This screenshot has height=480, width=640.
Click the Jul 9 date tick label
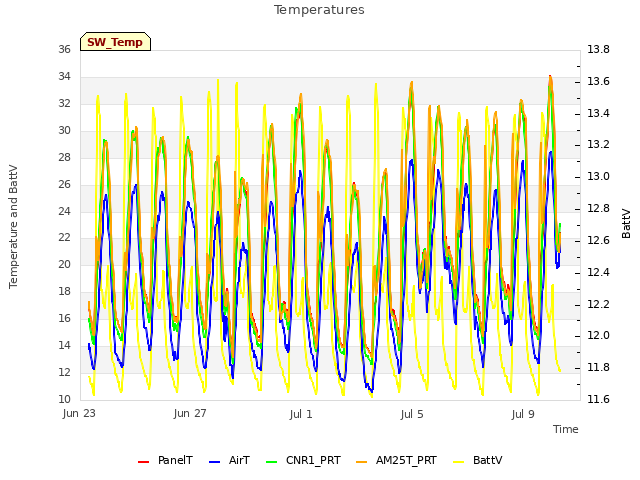click(523, 414)
